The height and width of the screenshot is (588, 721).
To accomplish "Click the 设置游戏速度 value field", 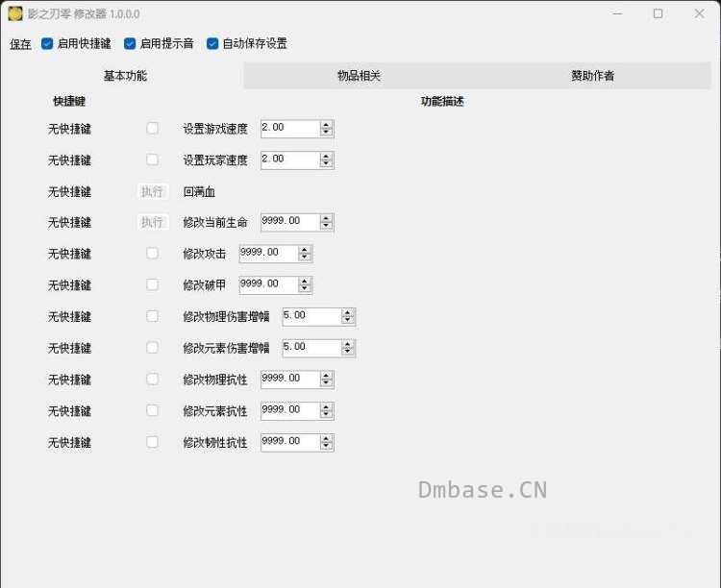I will pyautogui.click(x=290, y=129).
